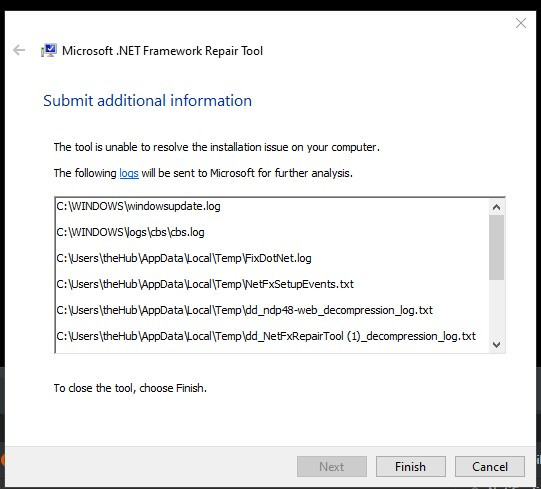Select the windowsupdate.log path entry

click(138, 206)
